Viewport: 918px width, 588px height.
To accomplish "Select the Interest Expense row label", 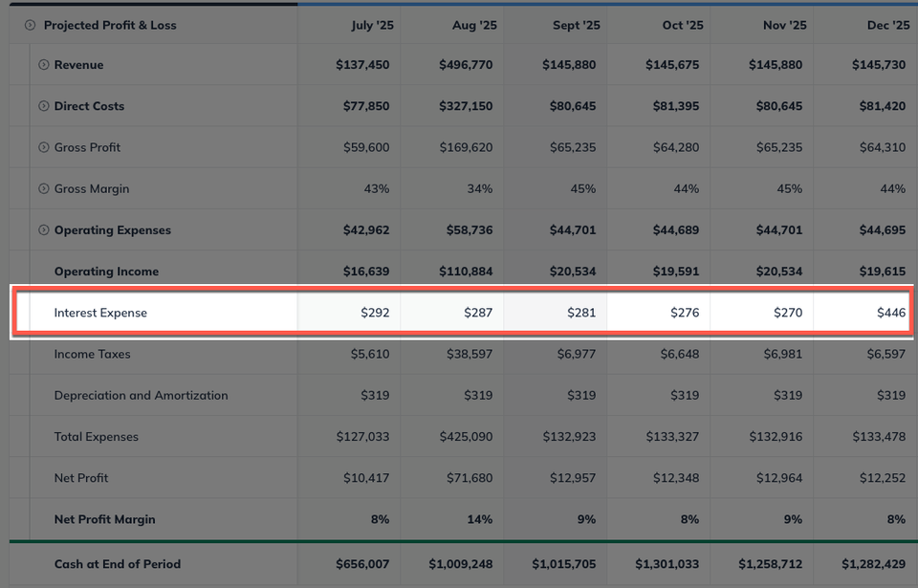I will (x=100, y=313).
